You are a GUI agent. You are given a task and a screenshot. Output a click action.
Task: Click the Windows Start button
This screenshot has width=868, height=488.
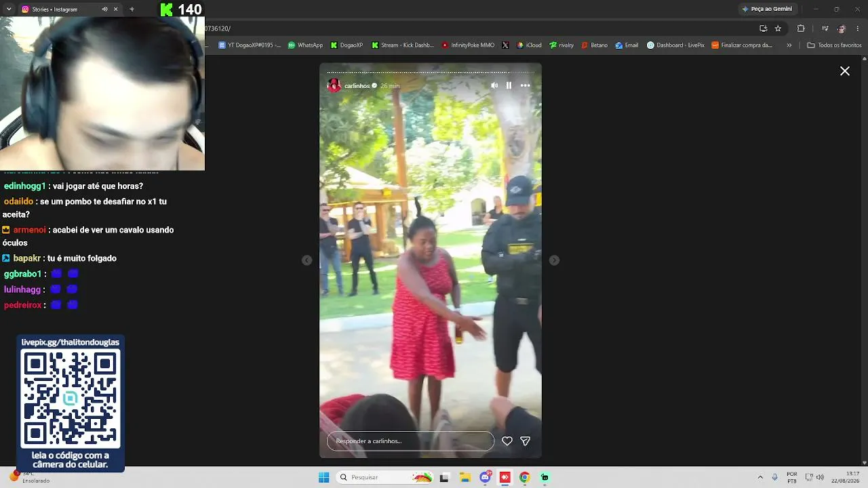(323, 477)
